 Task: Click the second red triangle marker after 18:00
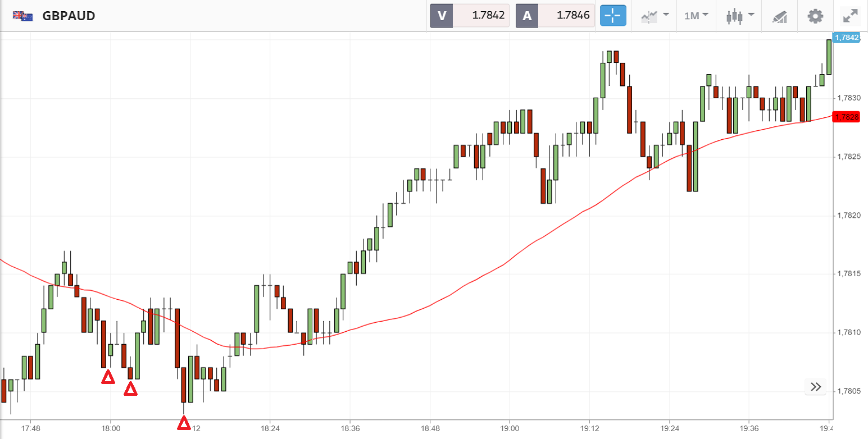tap(130, 388)
